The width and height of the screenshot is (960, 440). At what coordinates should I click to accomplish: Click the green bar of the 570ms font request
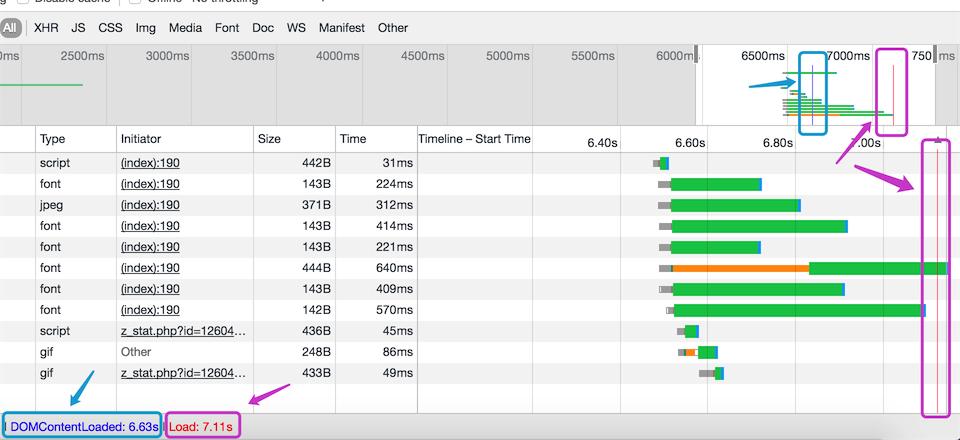point(799,310)
